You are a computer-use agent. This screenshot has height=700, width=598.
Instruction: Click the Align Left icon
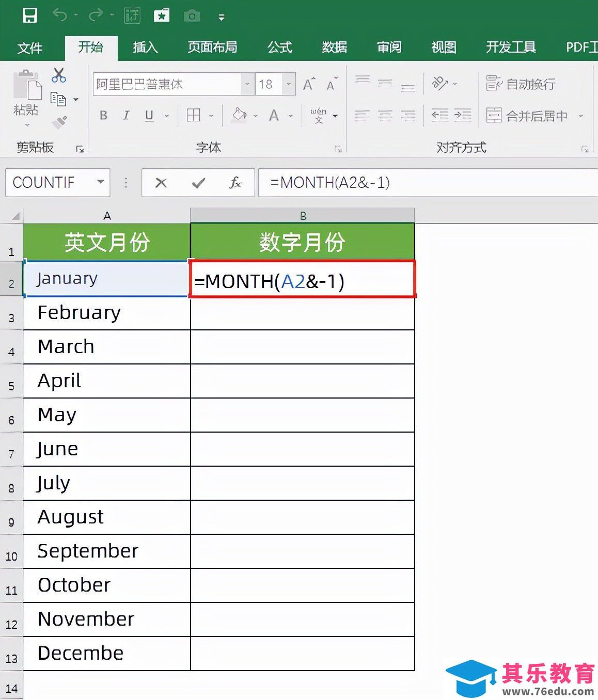[362, 116]
